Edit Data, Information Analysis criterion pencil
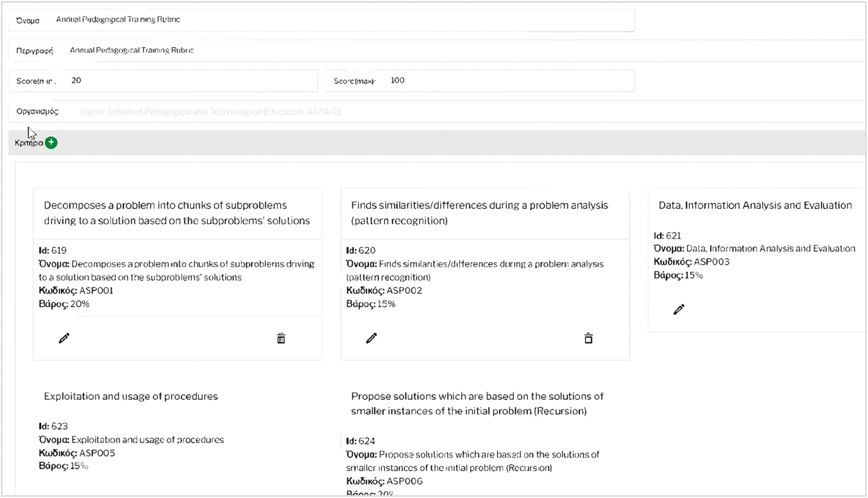The width and height of the screenshot is (868, 498). (679, 310)
